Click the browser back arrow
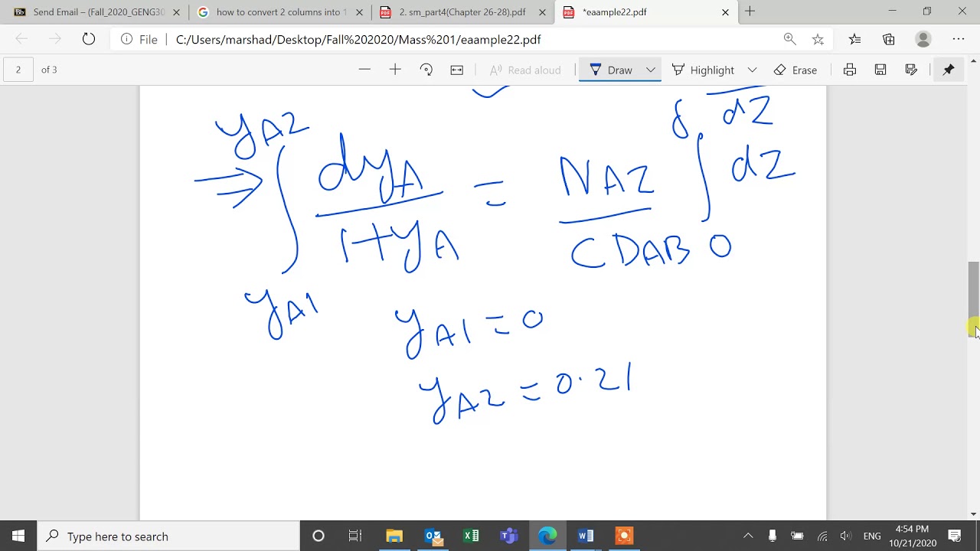Image resolution: width=980 pixels, height=551 pixels. pyautogui.click(x=21, y=39)
